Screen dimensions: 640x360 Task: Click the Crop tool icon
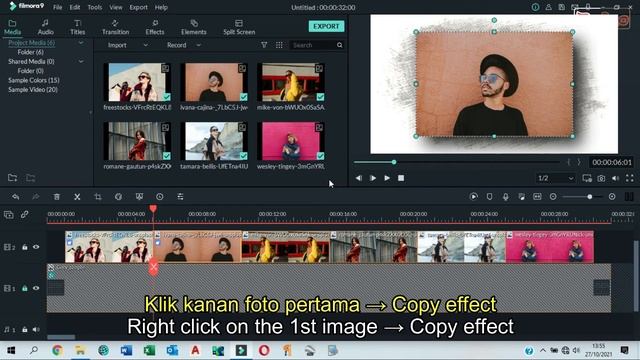tap(98, 197)
